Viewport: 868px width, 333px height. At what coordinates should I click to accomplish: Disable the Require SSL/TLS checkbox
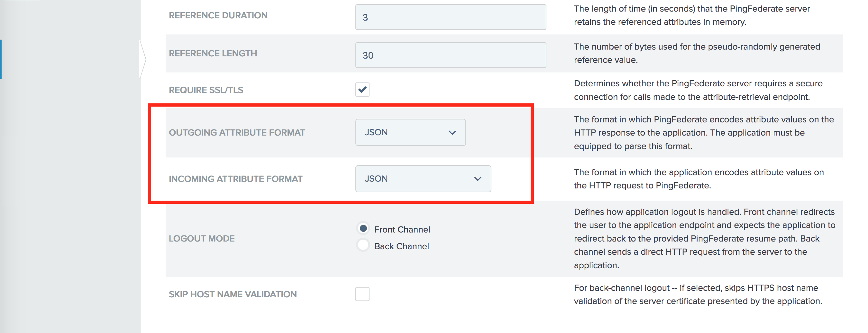tap(362, 90)
